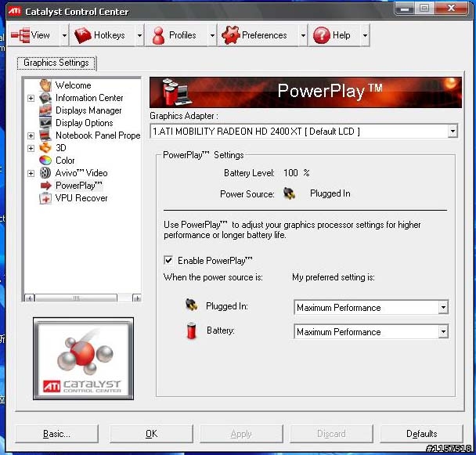Click the Display Options monitor icon
Screen dimensions: 476x455
[45, 123]
